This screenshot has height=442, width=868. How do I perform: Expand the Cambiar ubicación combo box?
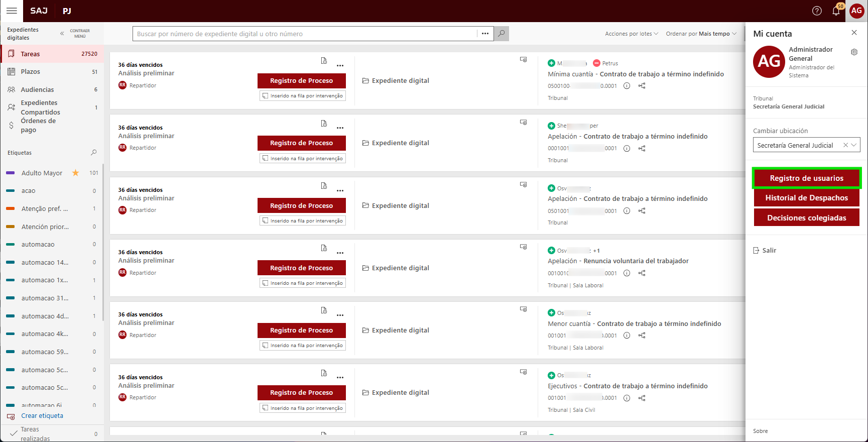click(x=853, y=145)
